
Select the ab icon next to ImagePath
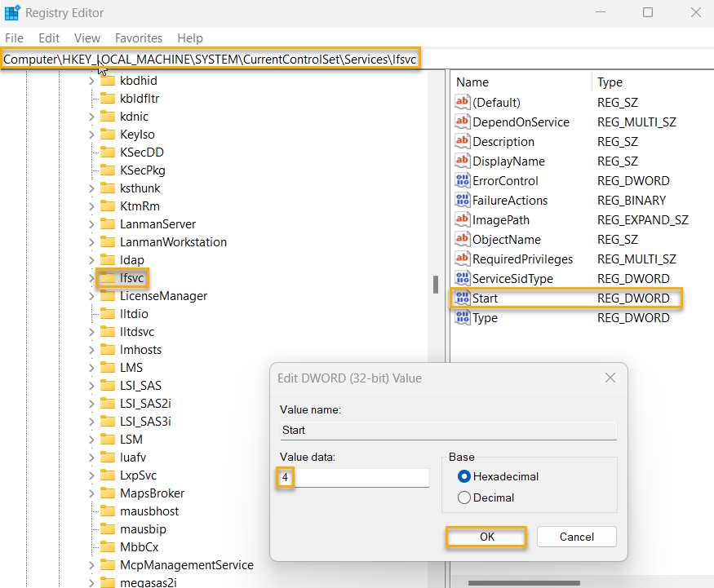pyautogui.click(x=463, y=219)
